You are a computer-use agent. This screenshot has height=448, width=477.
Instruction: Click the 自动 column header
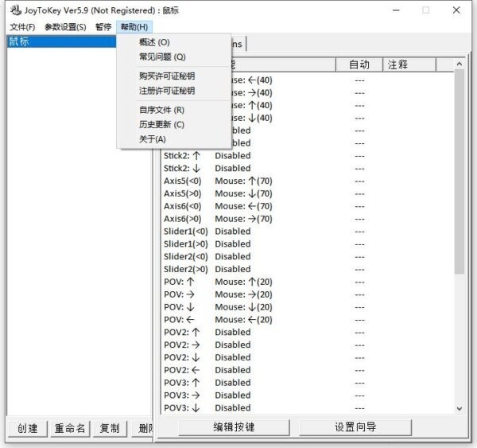[359, 64]
